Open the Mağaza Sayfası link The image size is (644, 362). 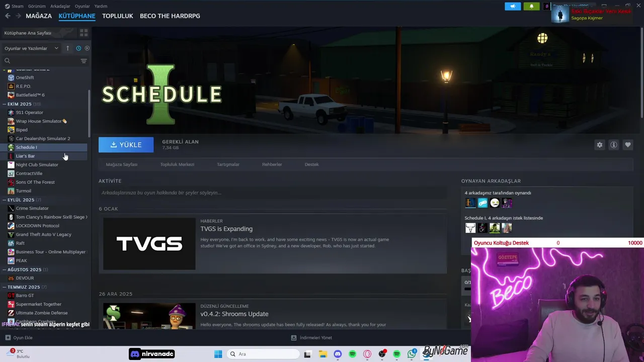point(121,164)
